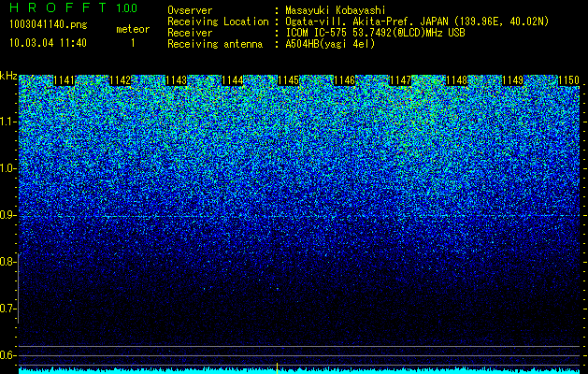Click the 'Ovserver' field label
The image size is (588, 374).
click(190, 10)
